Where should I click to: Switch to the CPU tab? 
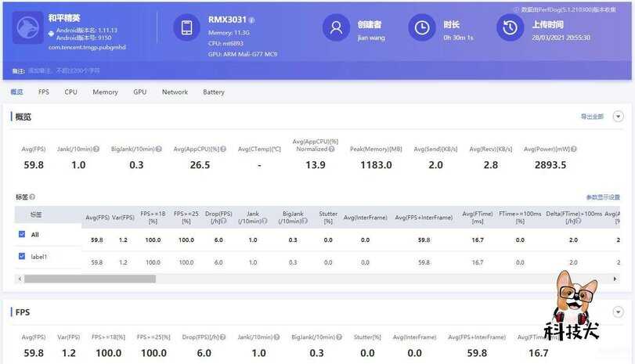pos(71,92)
